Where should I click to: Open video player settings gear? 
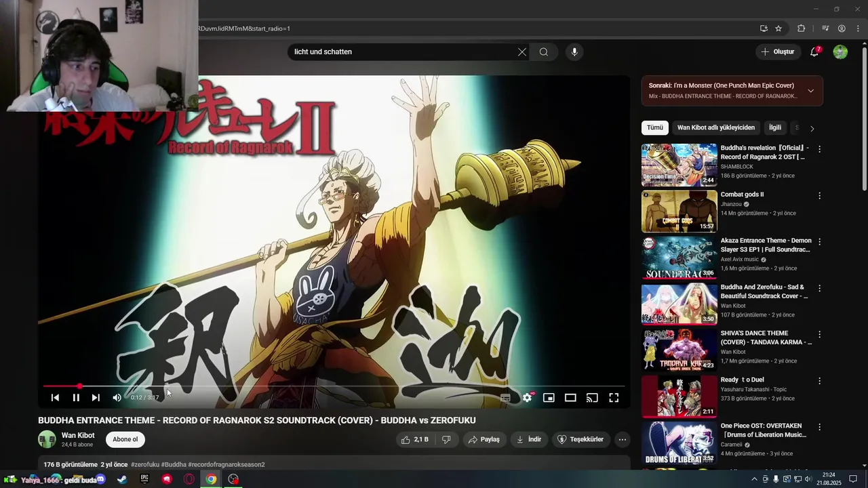[527, 398]
